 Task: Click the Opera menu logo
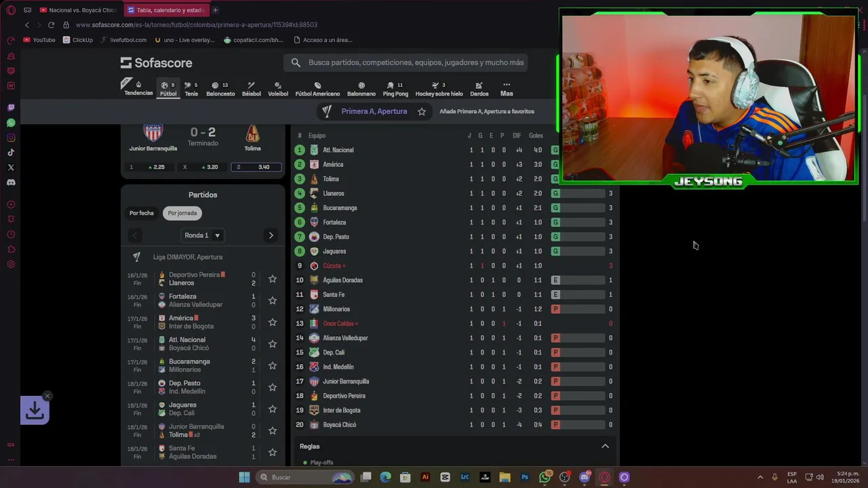click(11, 10)
